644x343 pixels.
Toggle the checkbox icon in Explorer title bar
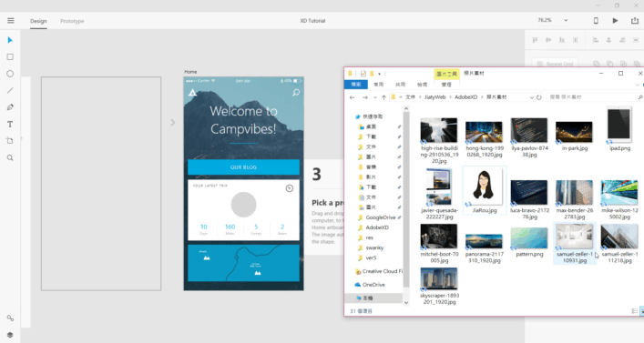(363, 74)
